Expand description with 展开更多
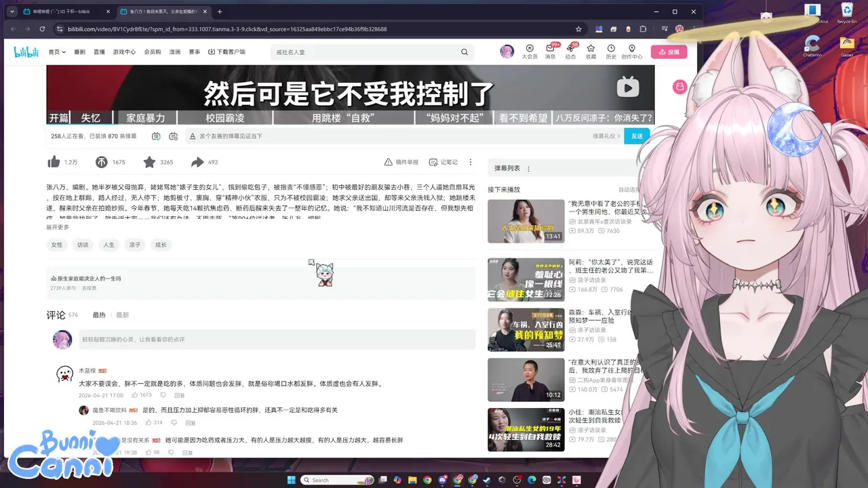 (x=58, y=227)
